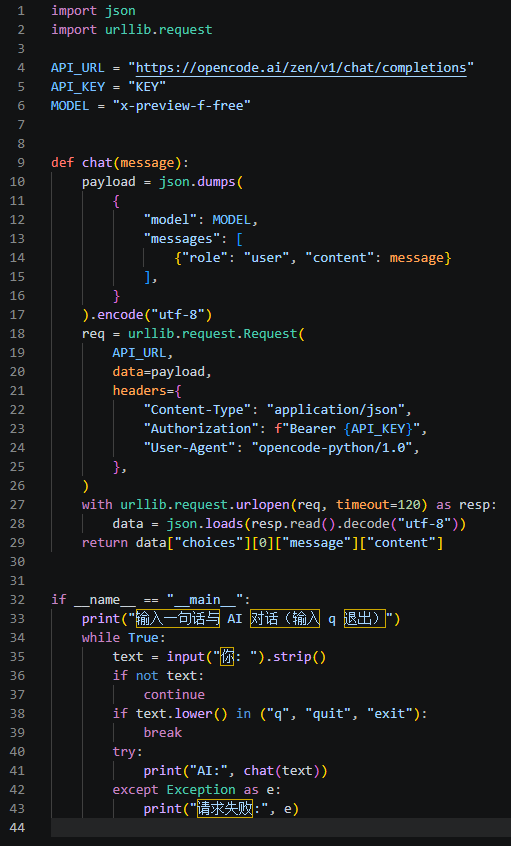This screenshot has height=846, width=511.
Task: Click the "x-preview-f-free" string
Action: coord(182,106)
